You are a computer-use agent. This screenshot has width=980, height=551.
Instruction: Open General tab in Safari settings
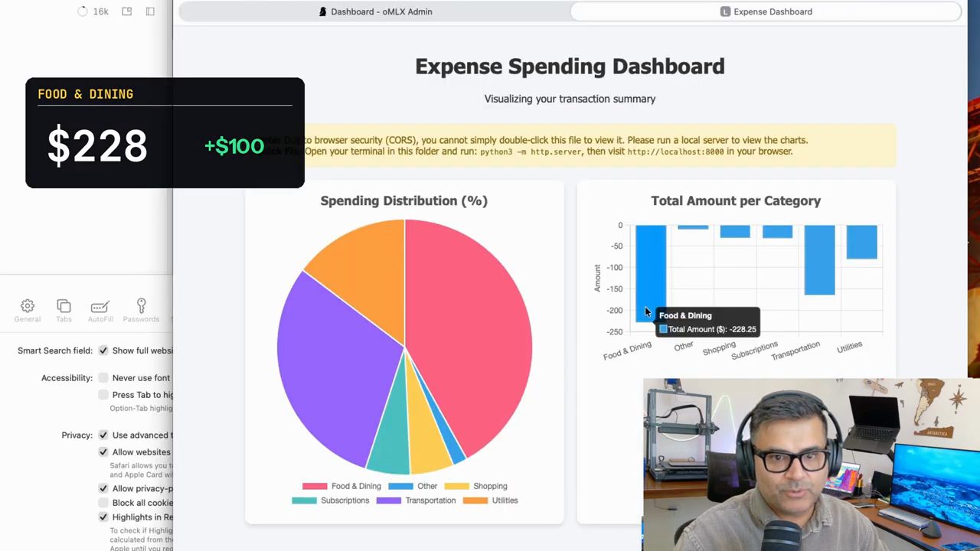(28, 310)
